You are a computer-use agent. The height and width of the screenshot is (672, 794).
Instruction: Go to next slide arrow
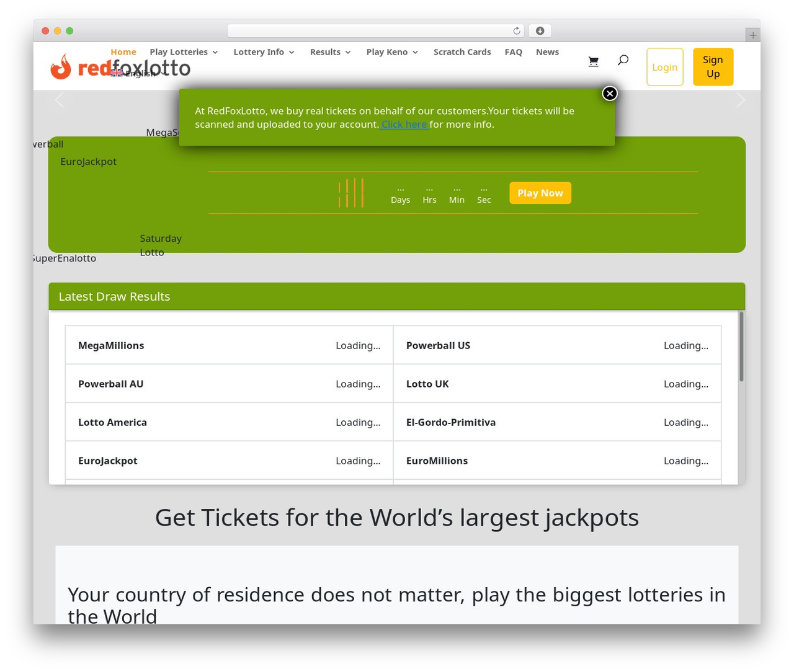(741, 100)
